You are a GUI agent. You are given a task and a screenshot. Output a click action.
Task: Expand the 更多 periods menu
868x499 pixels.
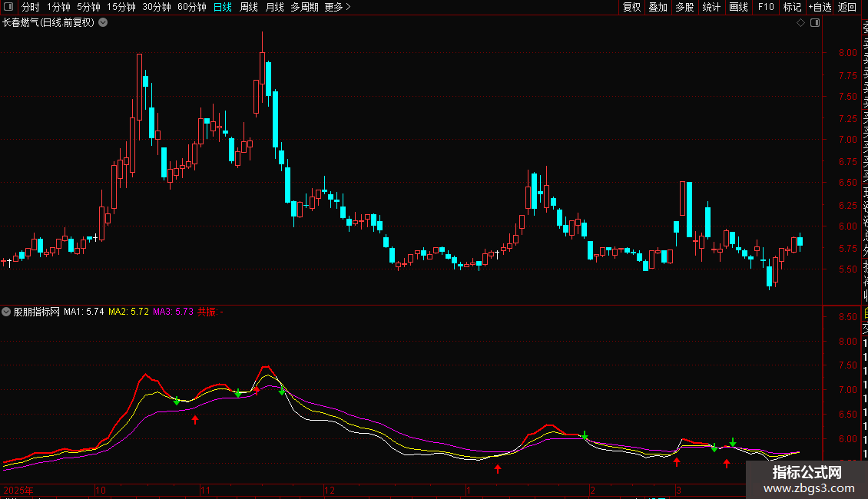click(x=338, y=7)
